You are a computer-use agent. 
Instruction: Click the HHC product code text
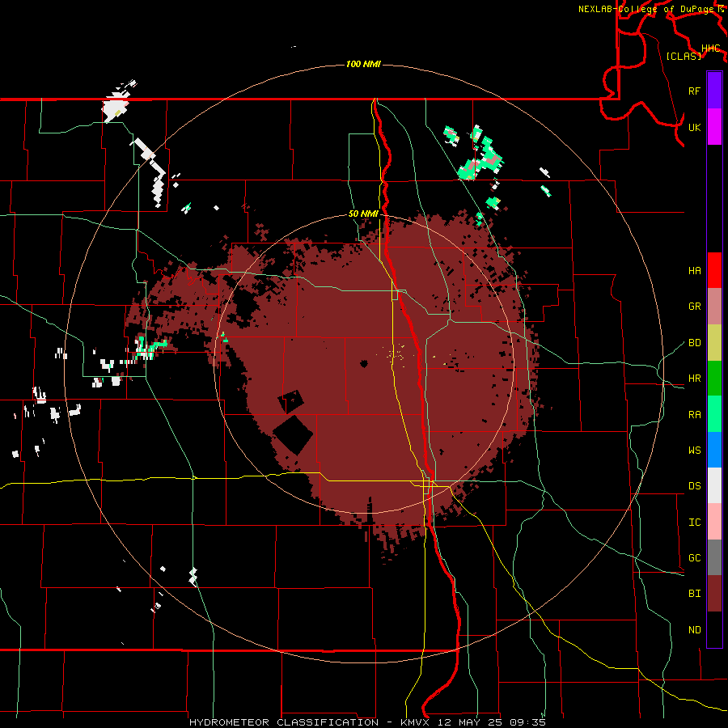pyautogui.click(x=710, y=49)
